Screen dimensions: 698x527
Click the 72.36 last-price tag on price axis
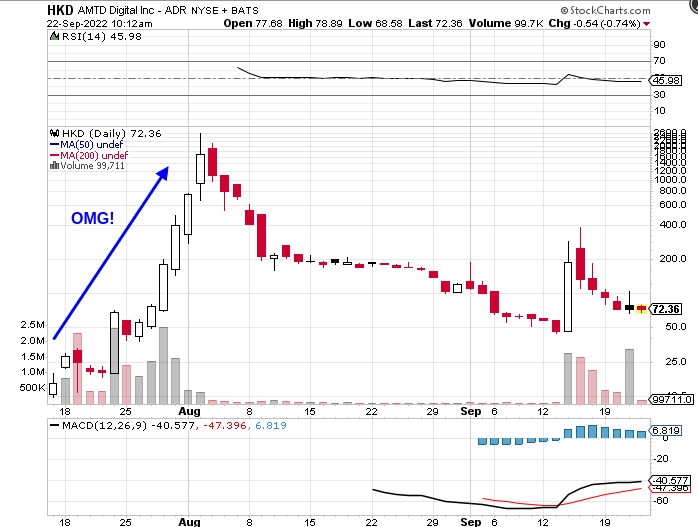click(x=666, y=309)
